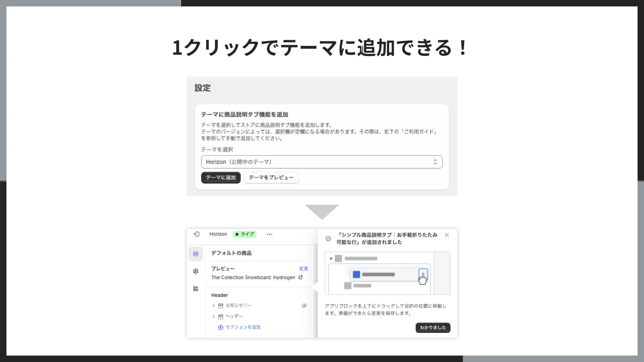The image size is (644, 362).
Task: Open theme settings with the gear icon
Action: point(196,271)
